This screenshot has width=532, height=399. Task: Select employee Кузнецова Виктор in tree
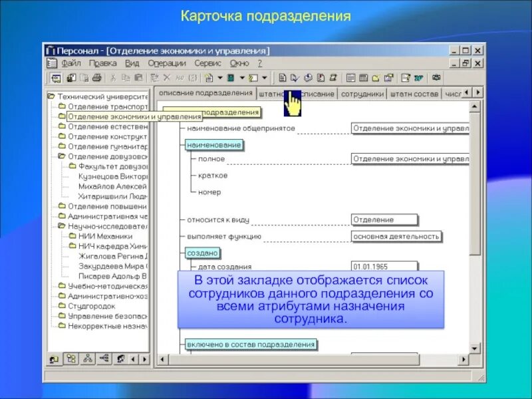[113, 176]
